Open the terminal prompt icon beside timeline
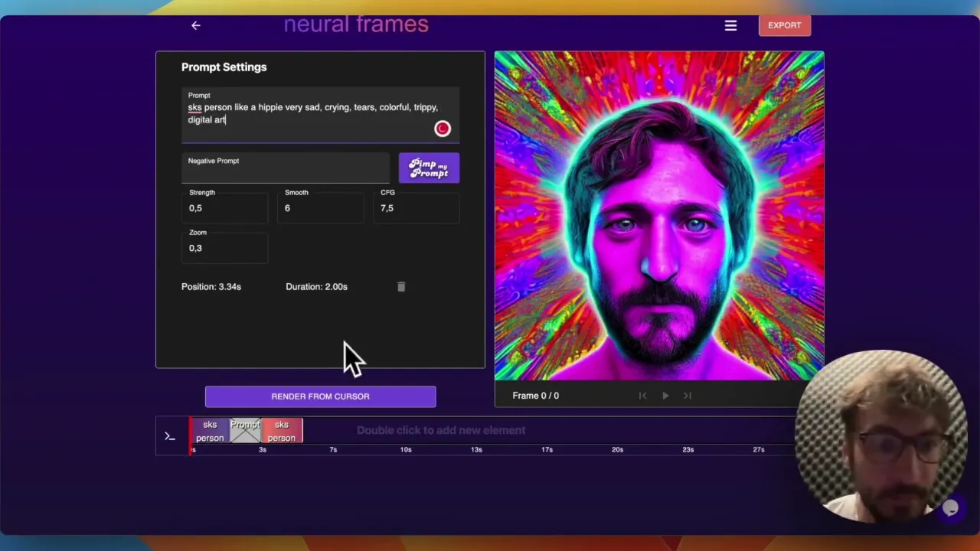 coord(170,436)
